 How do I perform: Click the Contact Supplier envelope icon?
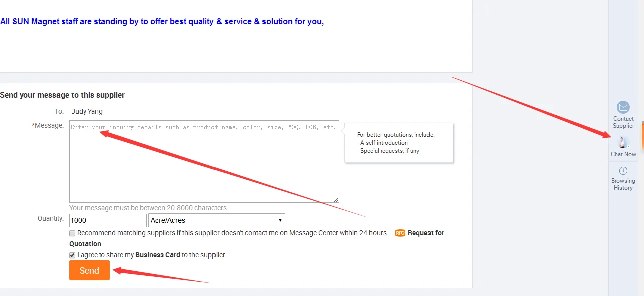pyautogui.click(x=623, y=107)
